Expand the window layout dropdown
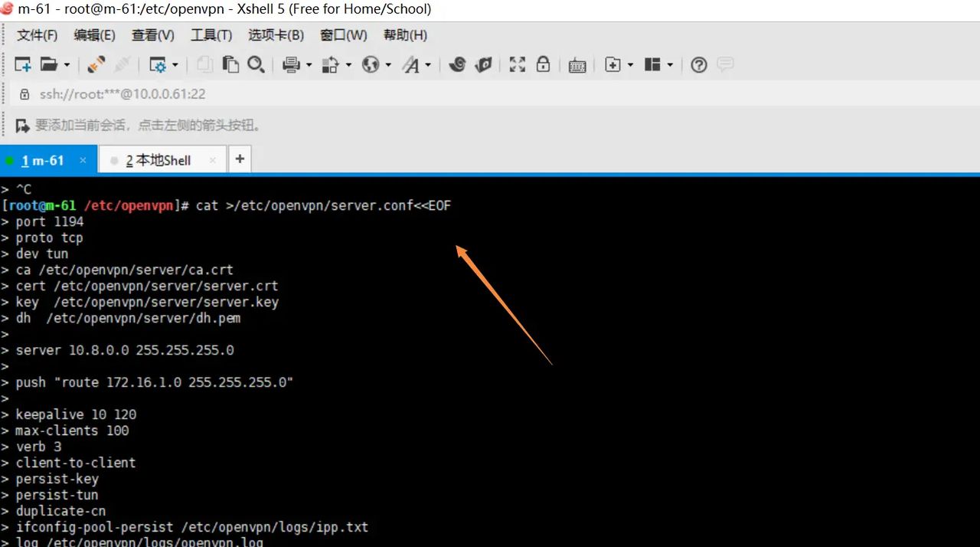This screenshot has width=980, height=547. (x=669, y=64)
